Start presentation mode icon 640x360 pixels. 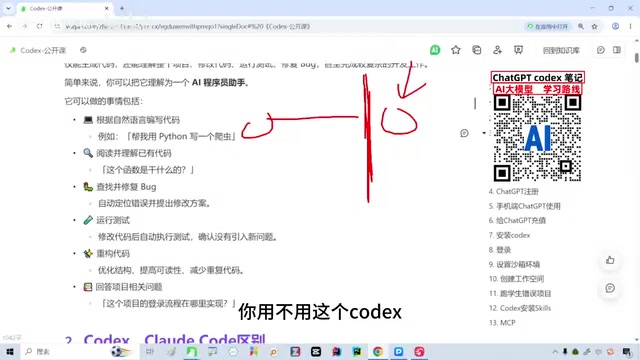[x=518, y=50]
